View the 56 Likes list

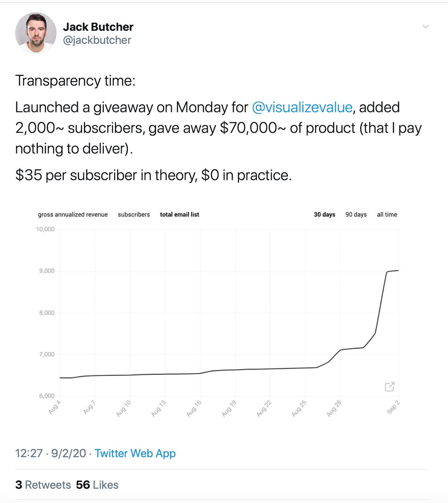[97, 485]
